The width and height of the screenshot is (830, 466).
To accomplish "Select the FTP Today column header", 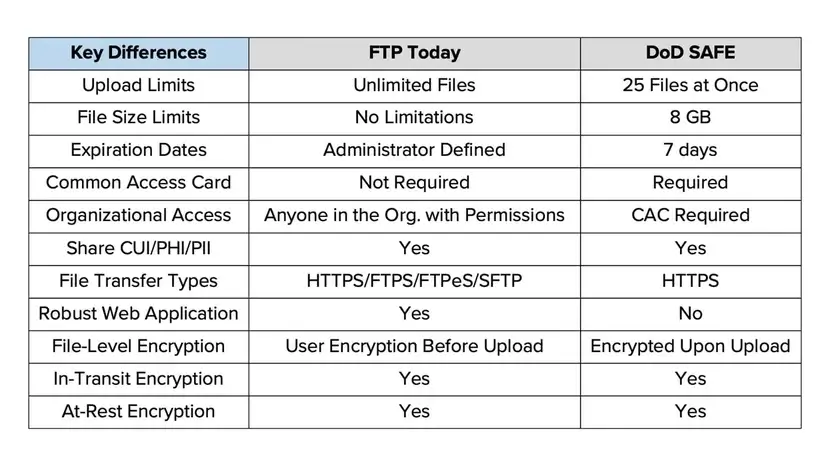I will pyautogui.click(x=414, y=53).
